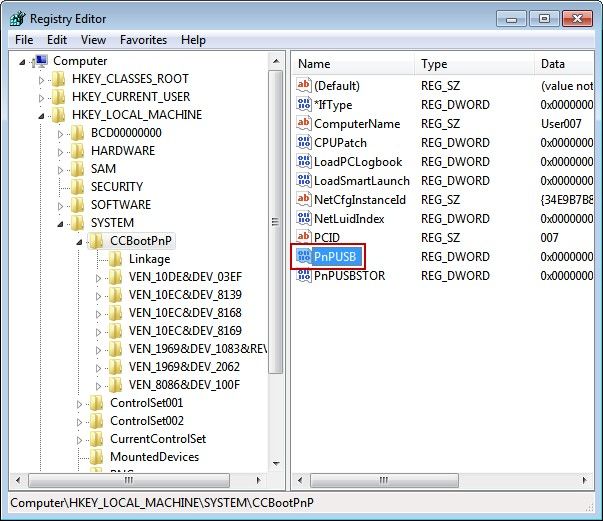Screen dimensions: 603x521
Task: Click the DWORD icon of LoadSmartLaunch
Action: click(303, 180)
